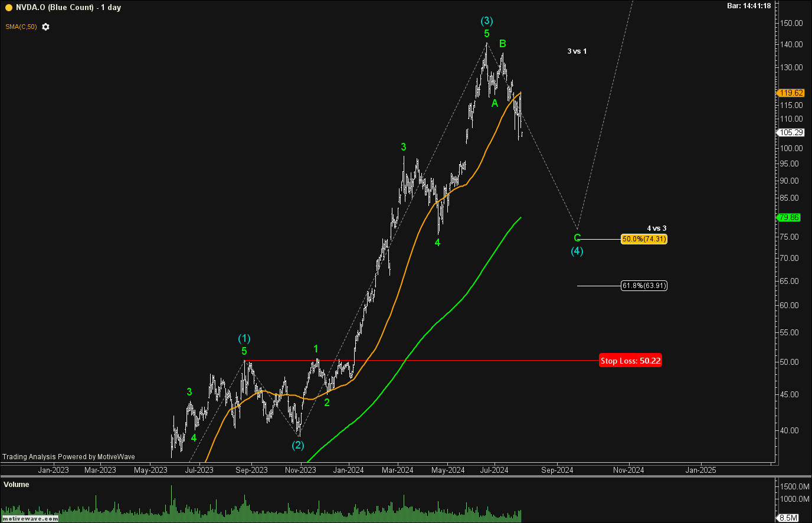
Task: Select green 1 label near December 2023 high
Action: click(316, 349)
